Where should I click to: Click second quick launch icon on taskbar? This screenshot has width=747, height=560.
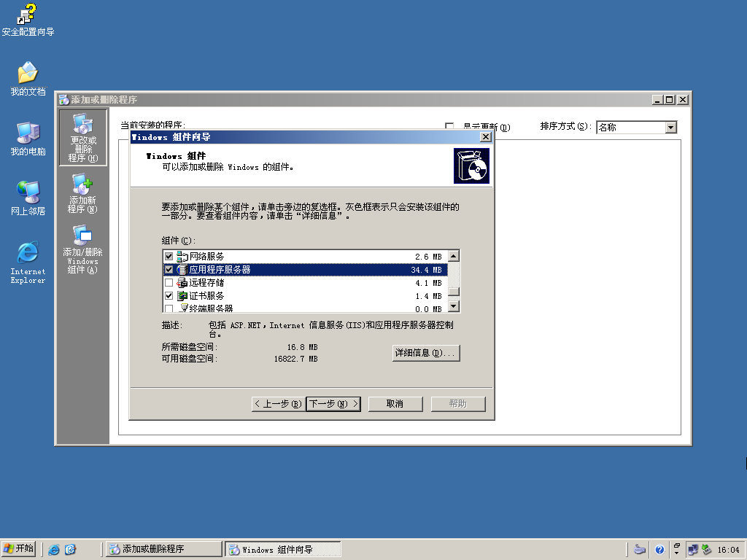[x=70, y=550]
